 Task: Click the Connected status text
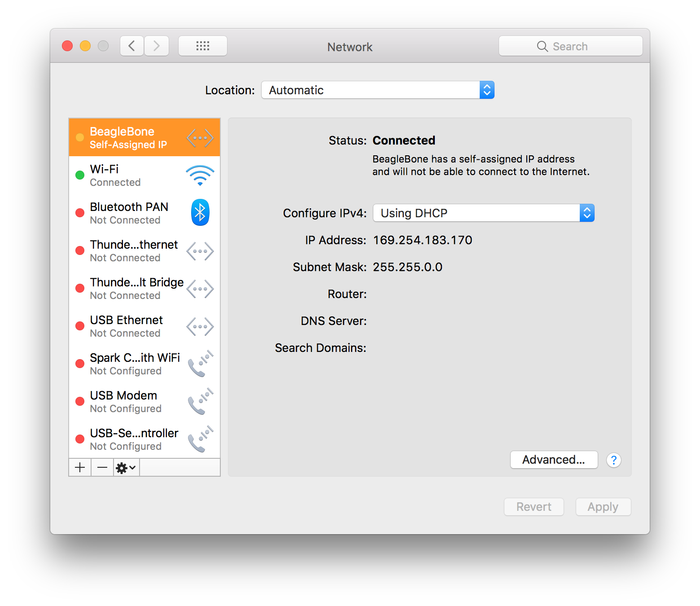pos(404,141)
